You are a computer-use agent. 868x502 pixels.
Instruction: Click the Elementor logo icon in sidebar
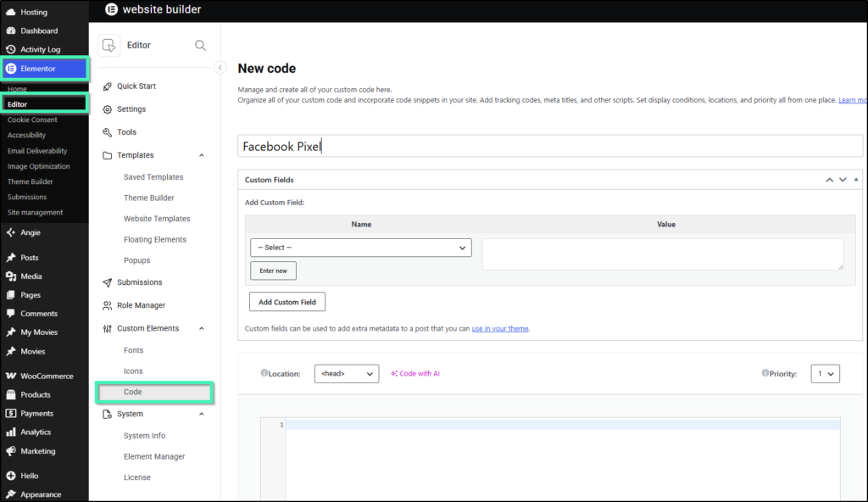click(x=11, y=68)
